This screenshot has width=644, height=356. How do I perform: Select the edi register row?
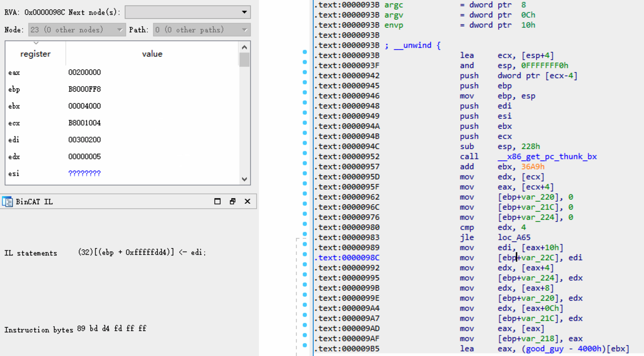(x=122, y=140)
